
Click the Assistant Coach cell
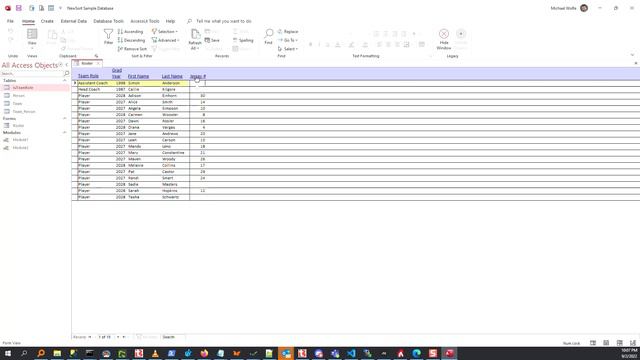tap(94, 83)
